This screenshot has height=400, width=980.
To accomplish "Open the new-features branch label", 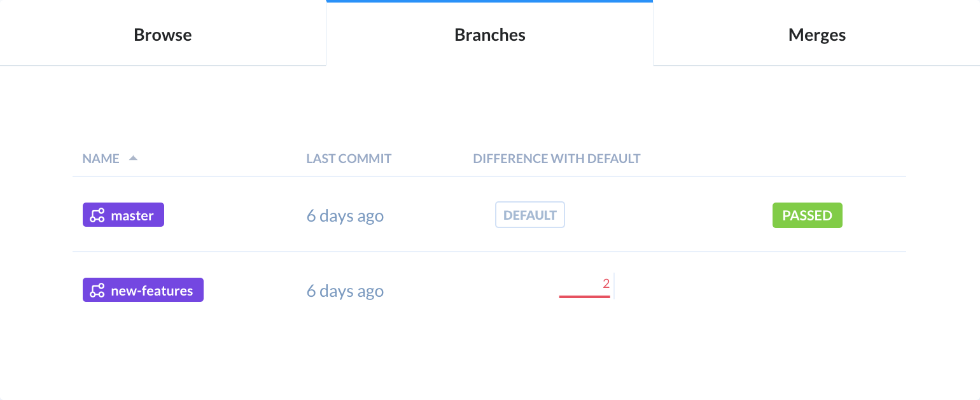I will 143,290.
